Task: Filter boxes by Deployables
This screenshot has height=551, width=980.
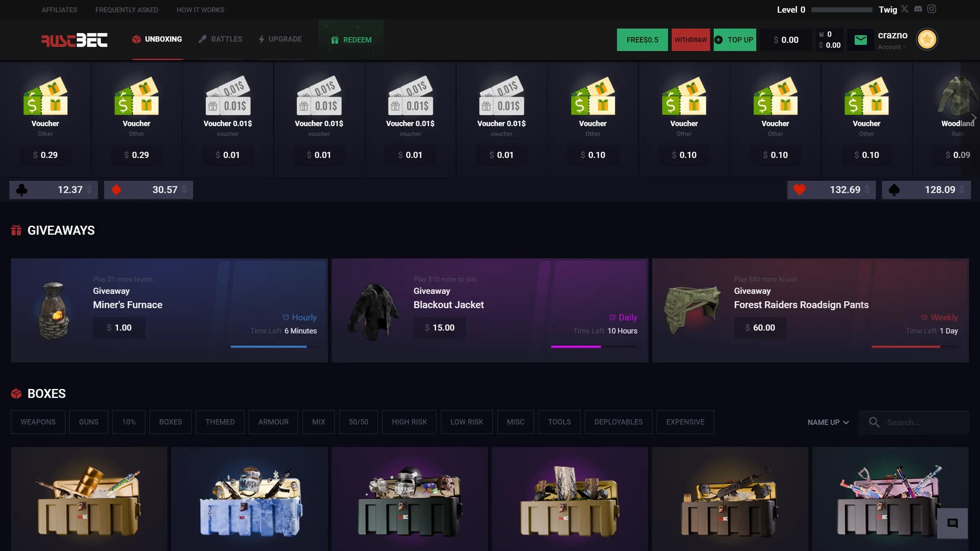Action: tap(619, 422)
